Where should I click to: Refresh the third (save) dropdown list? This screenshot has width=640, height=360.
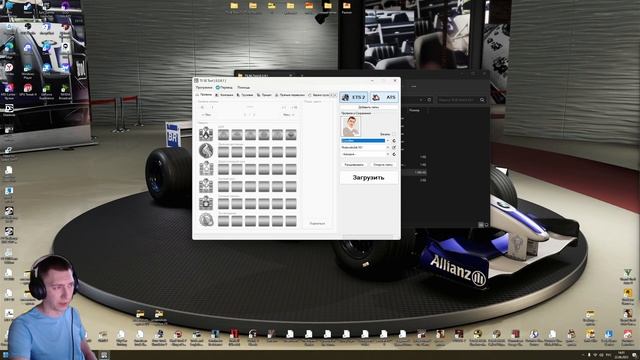[394, 154]
